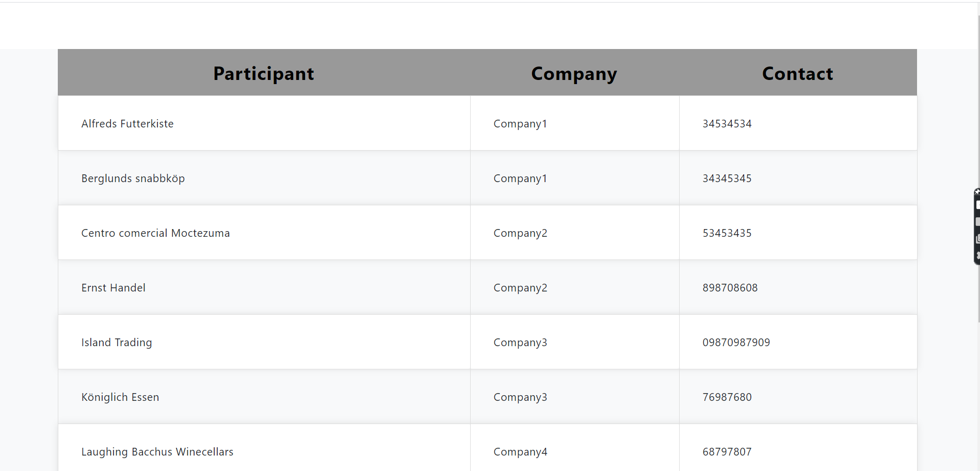
Task: Sort by the Participant column header
Action: coord(263,74)
